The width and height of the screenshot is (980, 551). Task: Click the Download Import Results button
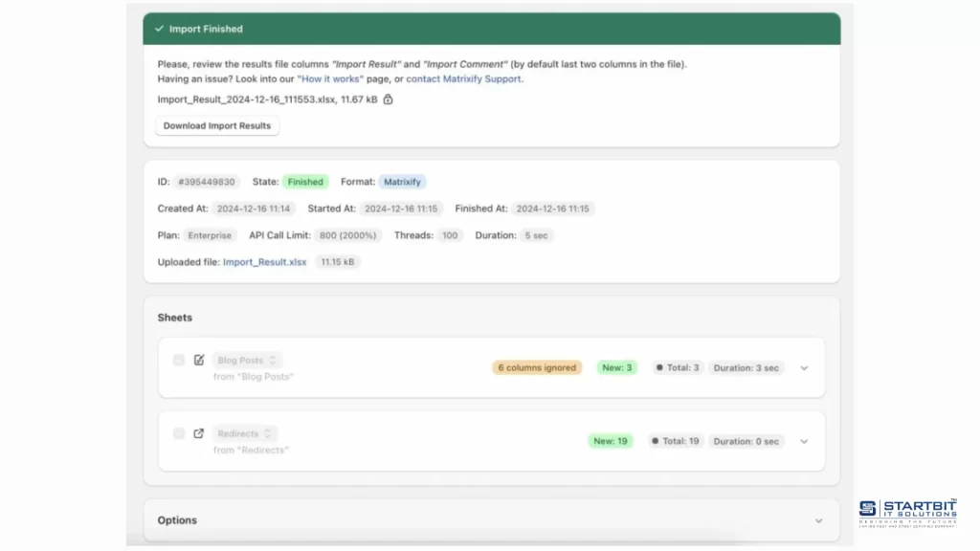[x=216, y=125]
